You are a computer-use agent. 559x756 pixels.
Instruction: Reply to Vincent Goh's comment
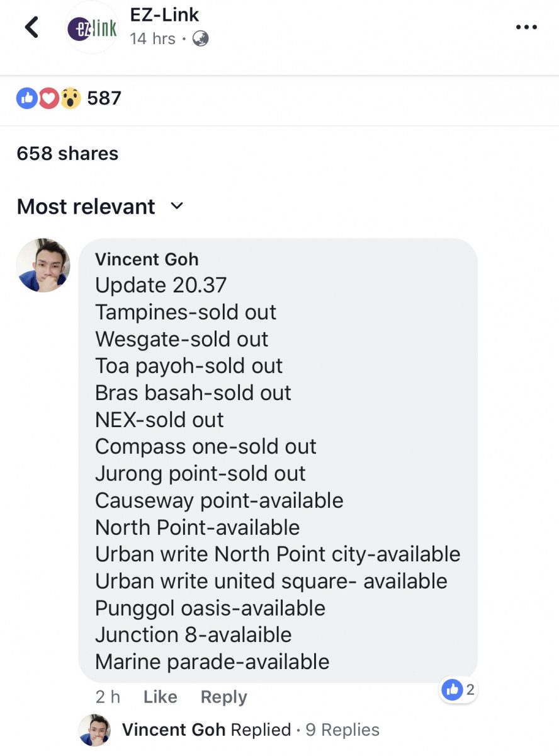click(x=223, y=697)
